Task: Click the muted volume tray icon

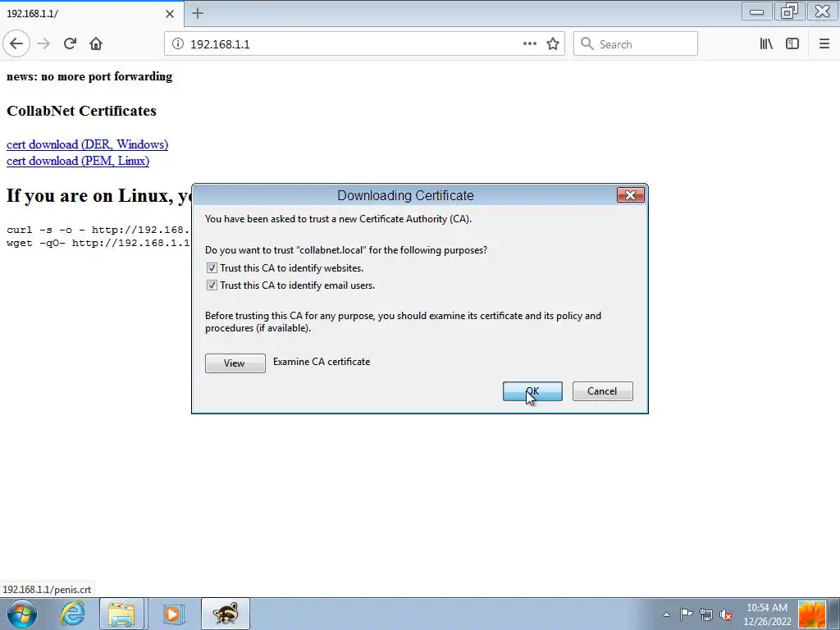Action: [726, 614]
